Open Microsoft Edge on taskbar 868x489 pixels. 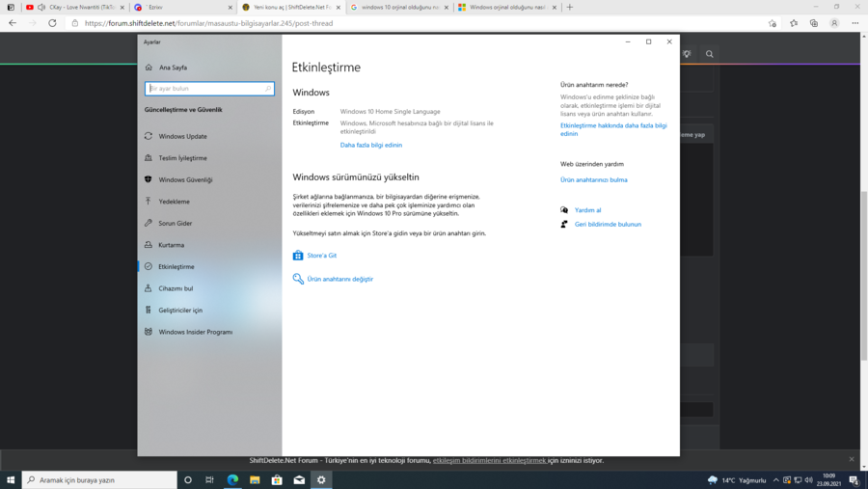[232, 479]
